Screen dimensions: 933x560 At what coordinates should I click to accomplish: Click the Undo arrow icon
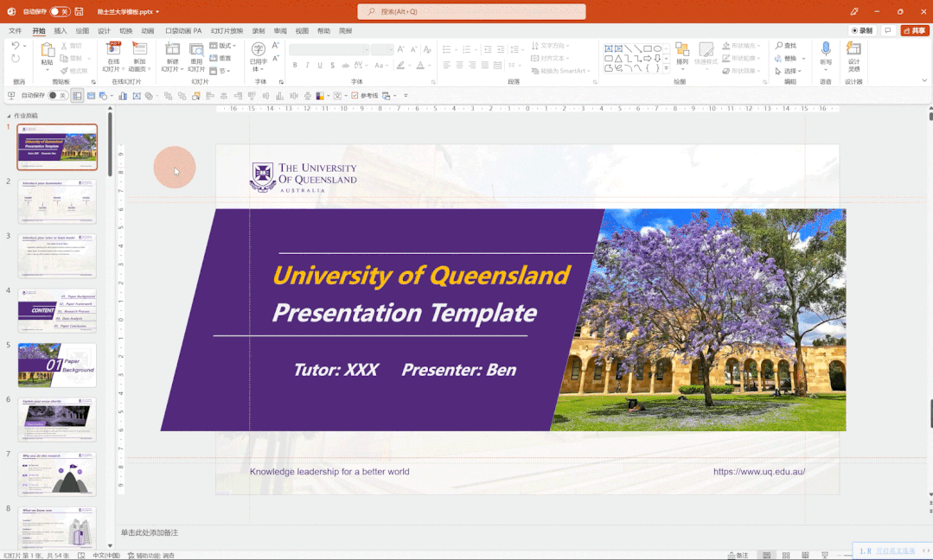tap(15, 45)
